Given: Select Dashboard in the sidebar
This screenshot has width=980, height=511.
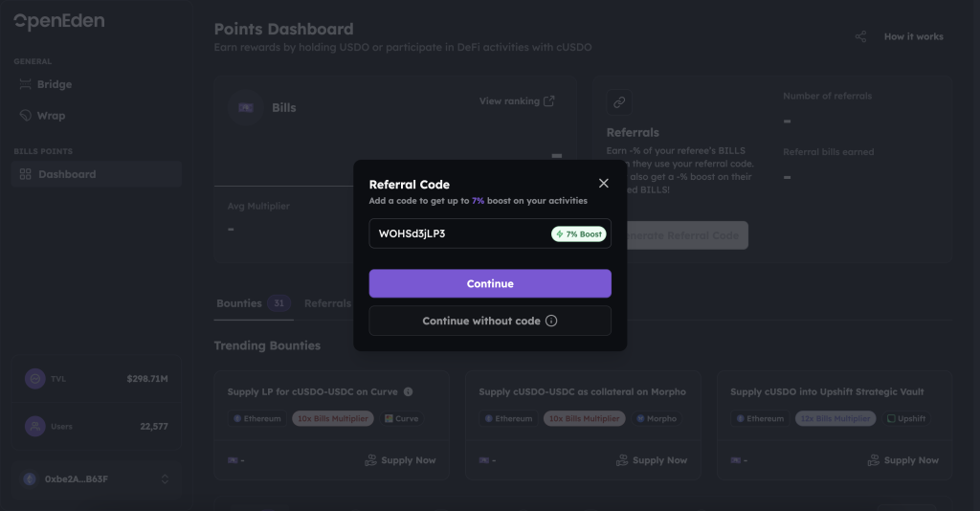Looking at the screenshot, I should pos(67,174).
